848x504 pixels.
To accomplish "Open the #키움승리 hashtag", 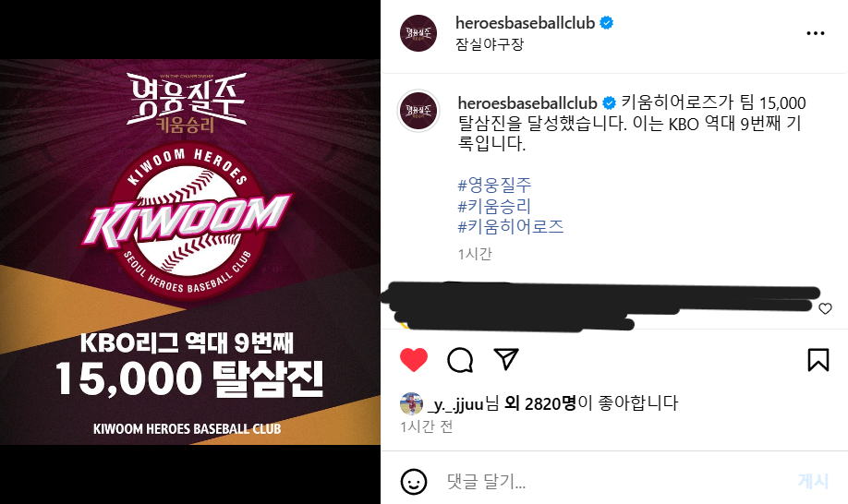I will [494, 206].
